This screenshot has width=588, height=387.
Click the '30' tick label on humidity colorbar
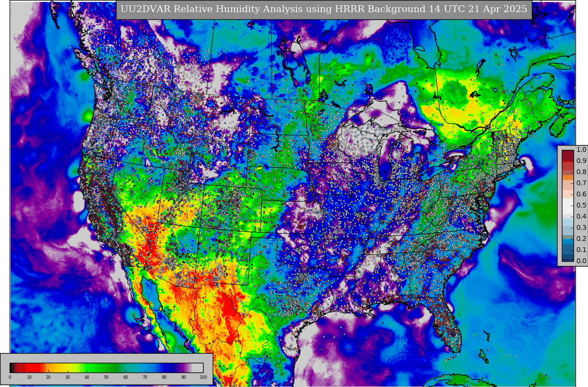click(68, 377)
